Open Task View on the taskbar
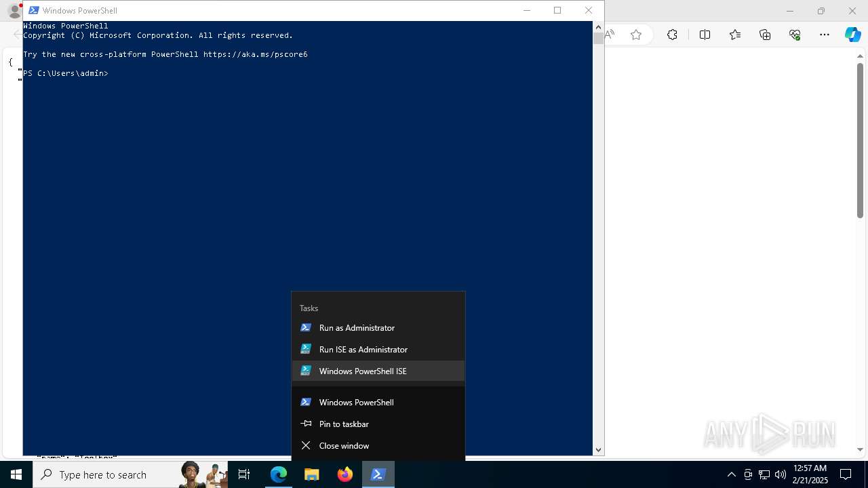The width and height of the screenshot is (868, 488). pos(244,474)
